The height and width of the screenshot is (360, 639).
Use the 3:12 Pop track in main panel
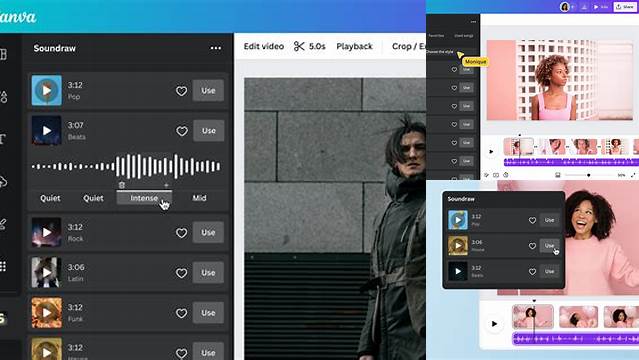click(208, 91)
